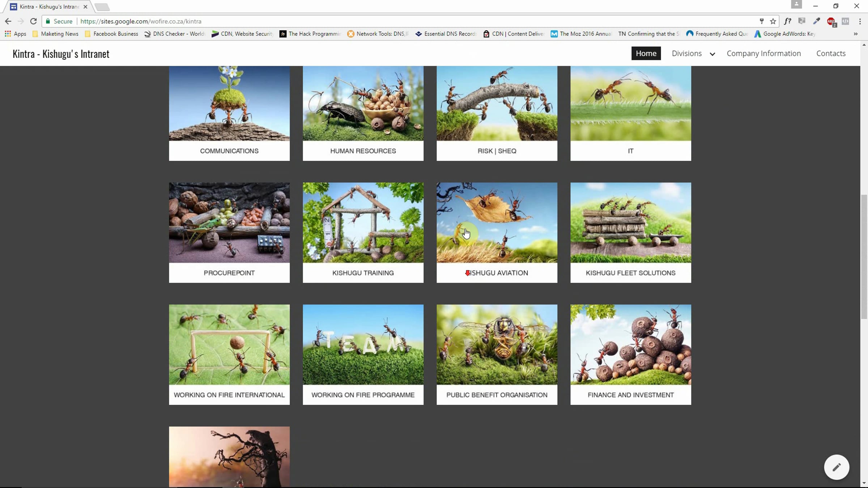
Task: Click the saved password key icon
Action: pyautogui.click(x=761, y=21)
